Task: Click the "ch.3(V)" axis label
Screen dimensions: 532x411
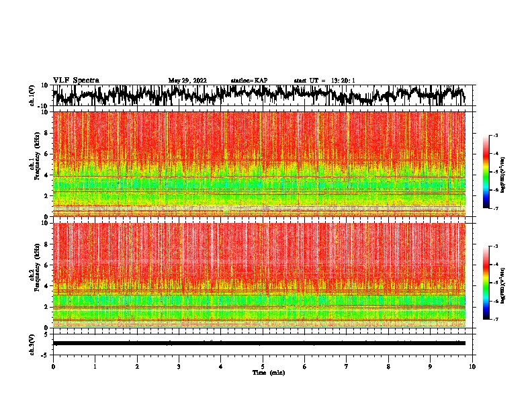Action: point(32,345)
